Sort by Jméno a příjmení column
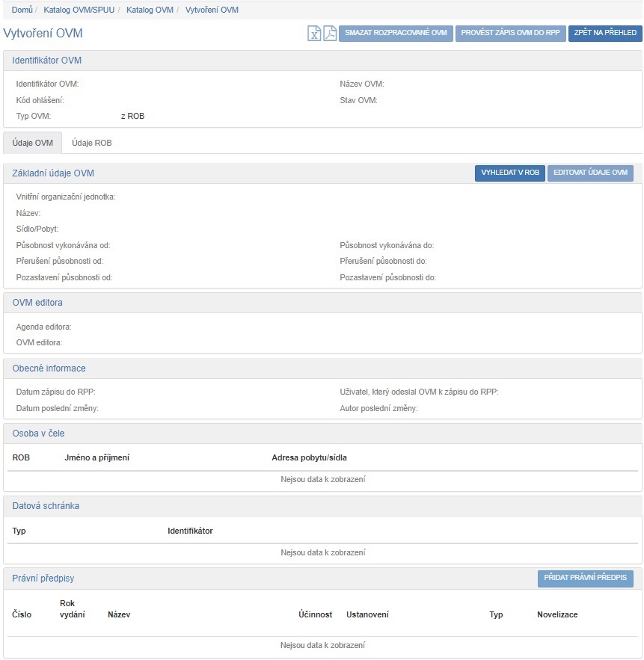Image resolution: width=644 pixels, height=660 pixels. (97, 457)
